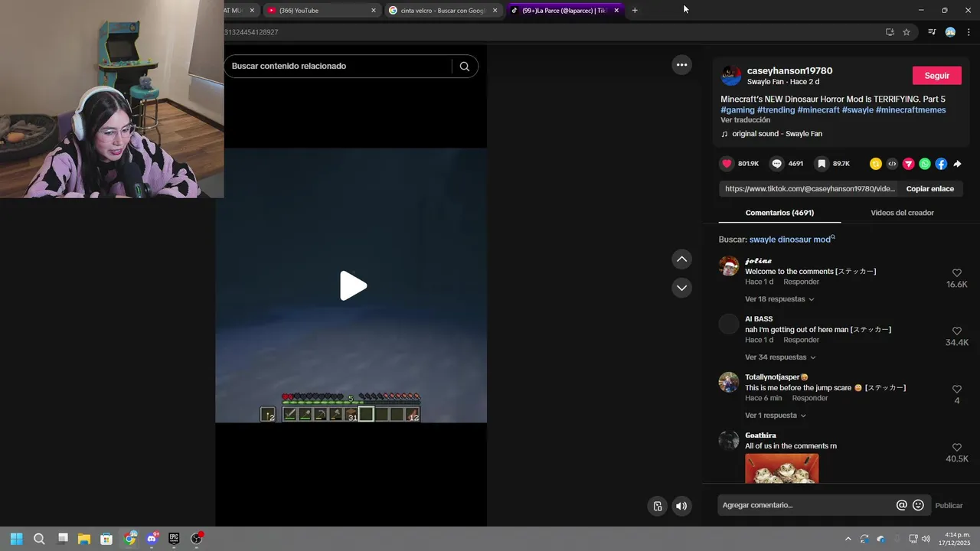980x551 pixels.
Task: Expand Ver 1 respuesta replies
Action: tap(776, 416)
